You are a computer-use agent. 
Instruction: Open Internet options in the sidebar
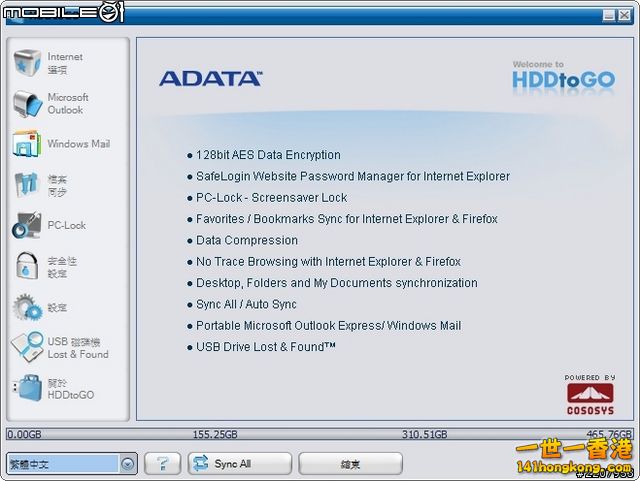(x=28, y=63)
